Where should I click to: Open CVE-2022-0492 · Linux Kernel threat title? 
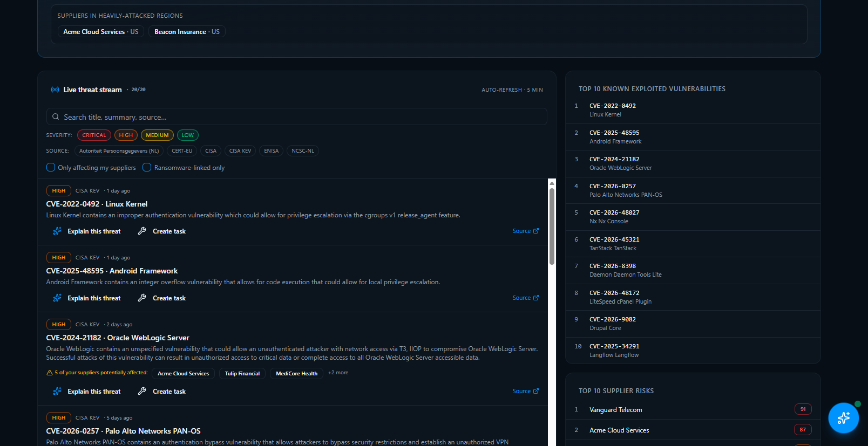[x=97, y=204]
